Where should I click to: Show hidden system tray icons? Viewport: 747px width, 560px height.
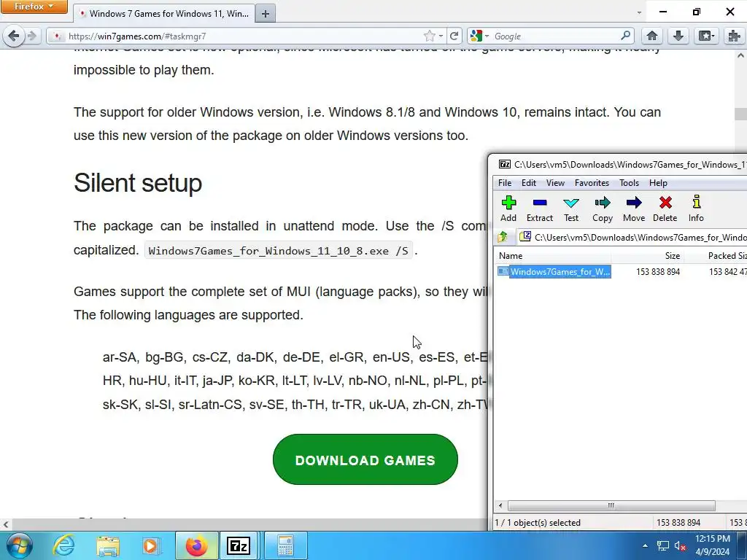point(645,545)
